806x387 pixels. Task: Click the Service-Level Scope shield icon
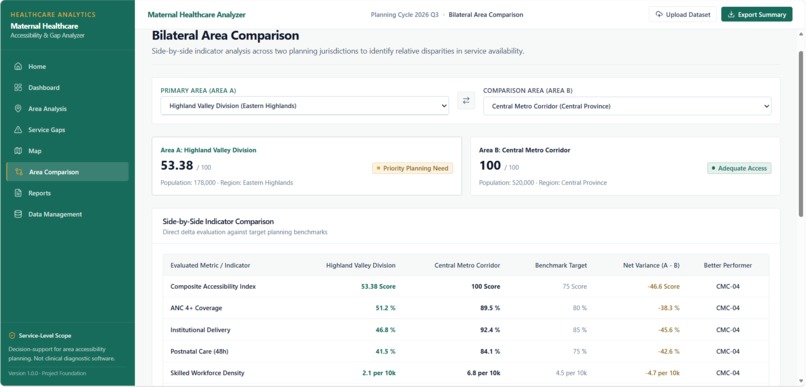12,335
